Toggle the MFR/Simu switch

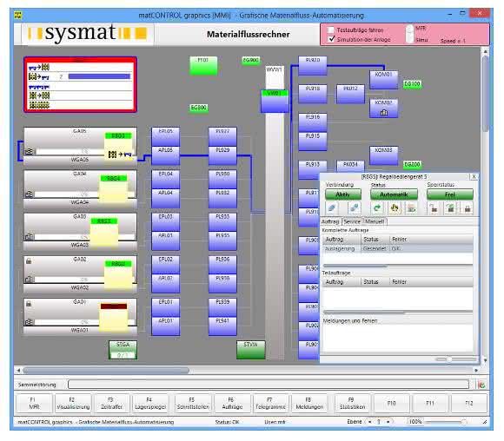click(409, 34)
